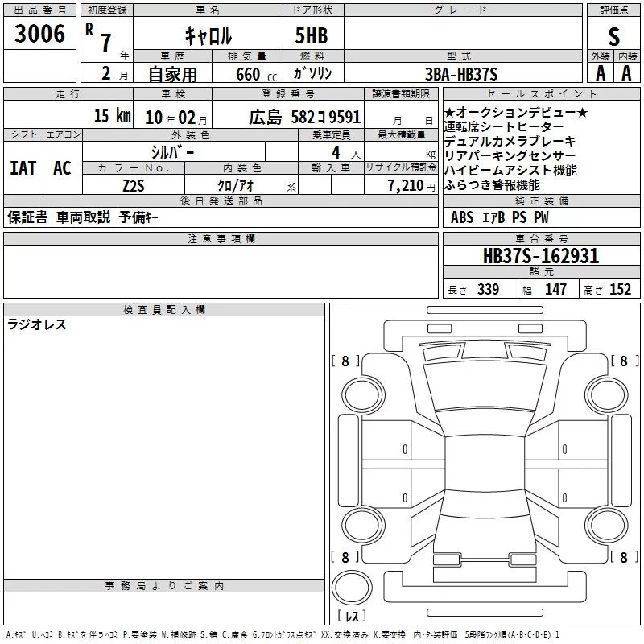Screen dimensions: 644x644
Task: Click the 事務局よりご案内 header
Action: tap(164, 586)
